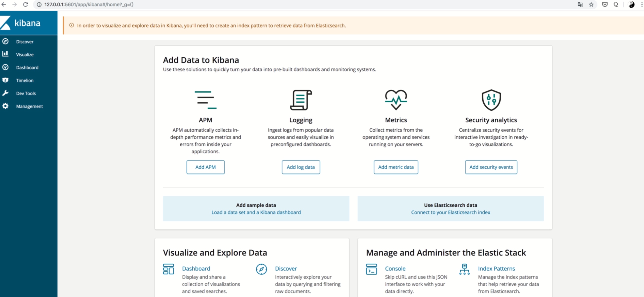Click the browser profile avatar icon

(x=632, y=4)
